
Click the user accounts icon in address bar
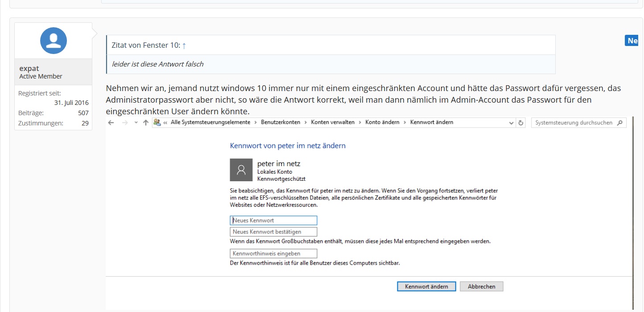coord(157,122)
